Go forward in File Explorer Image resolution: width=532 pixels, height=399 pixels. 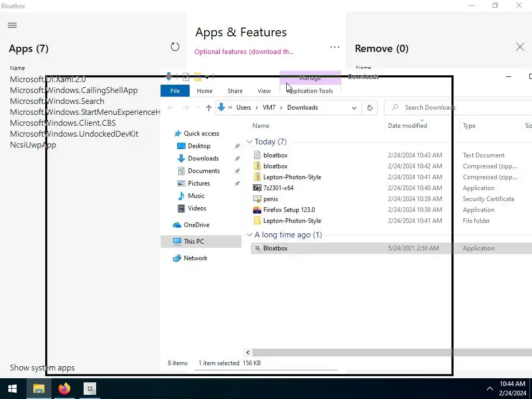coord(185,108)
